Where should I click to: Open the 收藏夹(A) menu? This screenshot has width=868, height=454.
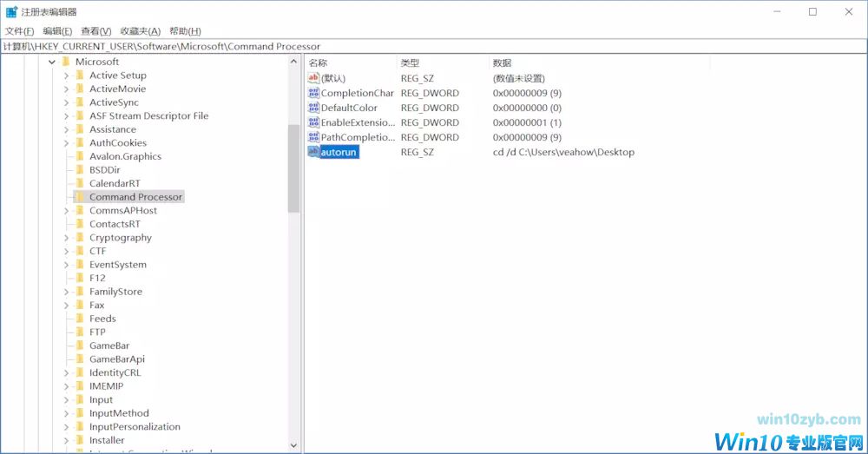click(140, 31)
